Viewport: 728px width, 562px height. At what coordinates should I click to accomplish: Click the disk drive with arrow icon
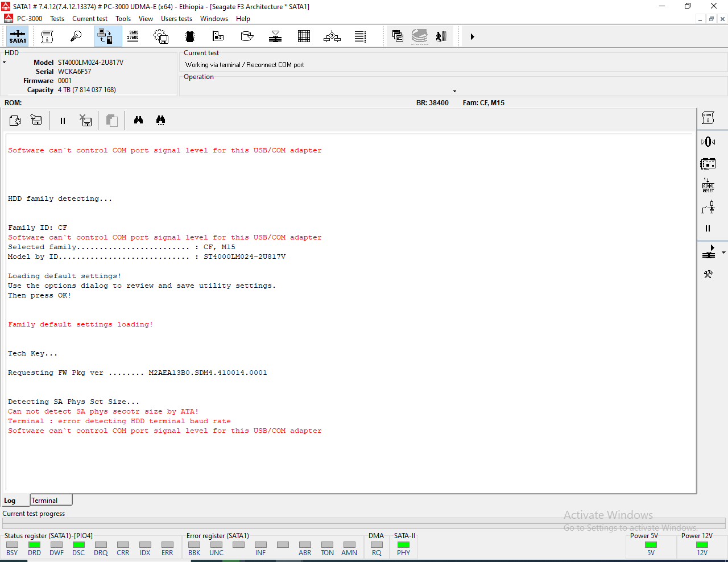247,36
